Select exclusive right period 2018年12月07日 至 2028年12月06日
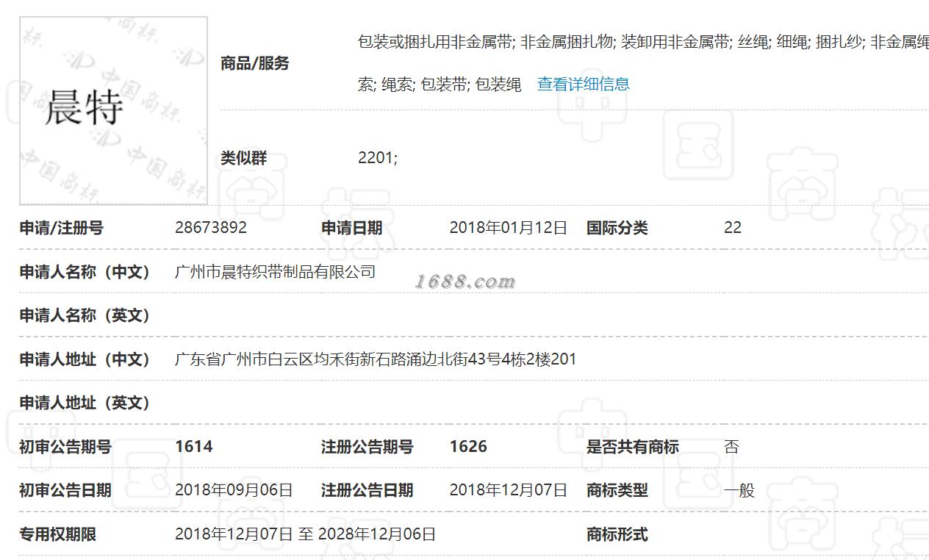Screen dimensions: 929x560 point(306,534)
